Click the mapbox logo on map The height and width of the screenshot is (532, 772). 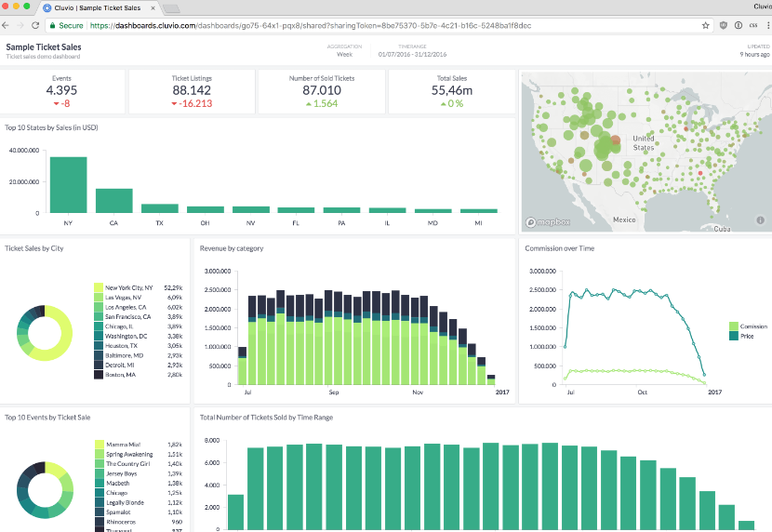[548, 222]
